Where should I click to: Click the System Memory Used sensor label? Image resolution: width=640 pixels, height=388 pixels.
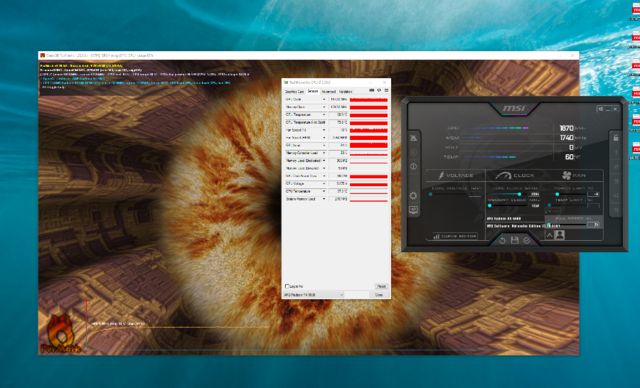pos(301,199)
